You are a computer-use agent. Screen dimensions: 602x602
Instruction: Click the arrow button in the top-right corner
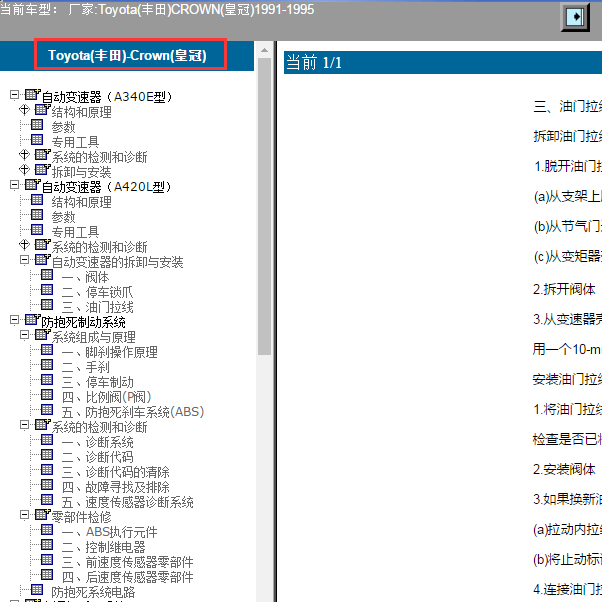[x=575, y=17]
